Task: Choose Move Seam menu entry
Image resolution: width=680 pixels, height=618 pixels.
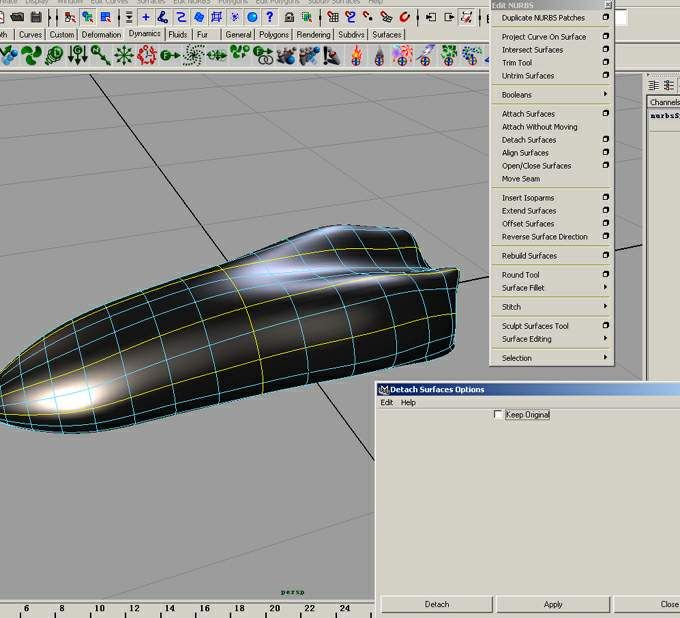Action: point(520,179)
